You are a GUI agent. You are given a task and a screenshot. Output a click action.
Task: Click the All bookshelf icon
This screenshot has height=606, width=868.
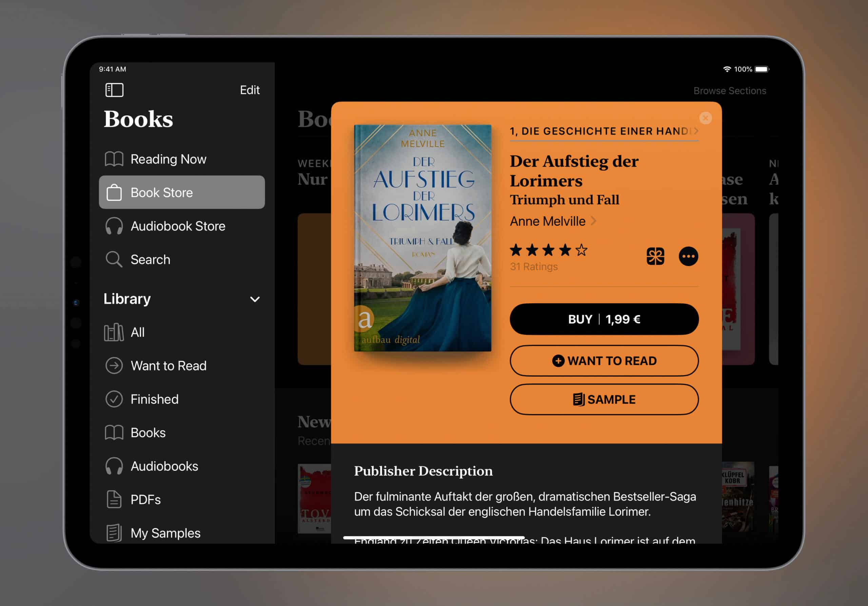114,332
